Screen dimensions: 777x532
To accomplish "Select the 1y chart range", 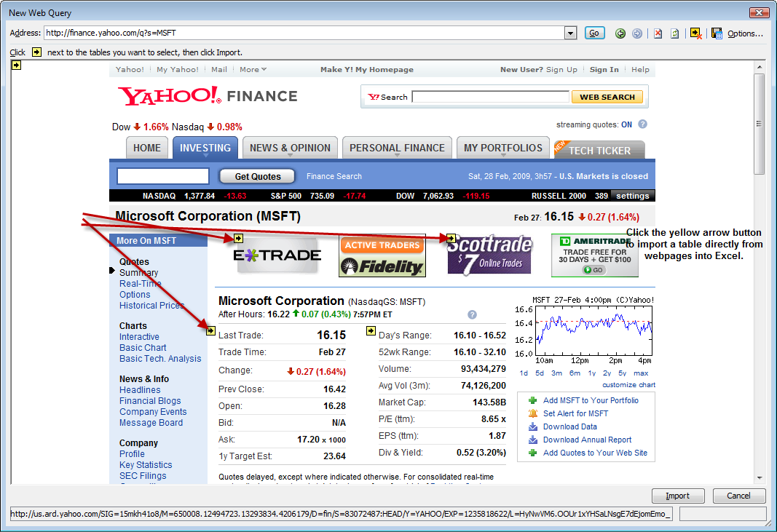I will tap(591, 373).
